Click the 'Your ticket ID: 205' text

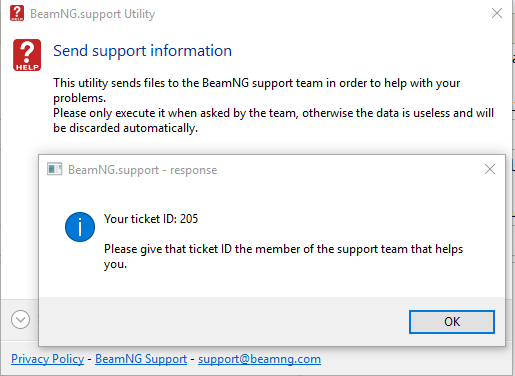pyautogui.click(x=151, y=219)
